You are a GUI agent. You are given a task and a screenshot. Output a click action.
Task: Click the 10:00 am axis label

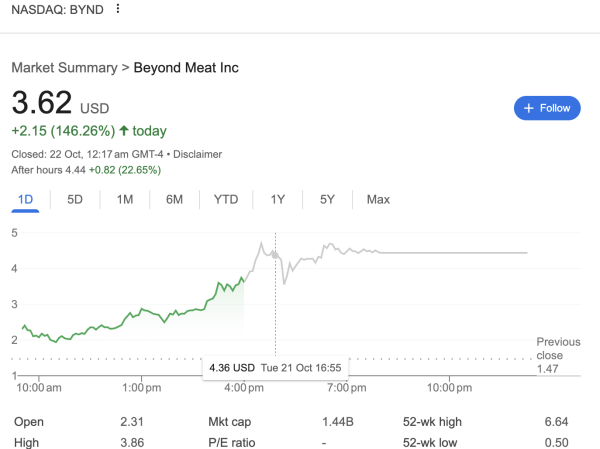click(x=39, y=388)
